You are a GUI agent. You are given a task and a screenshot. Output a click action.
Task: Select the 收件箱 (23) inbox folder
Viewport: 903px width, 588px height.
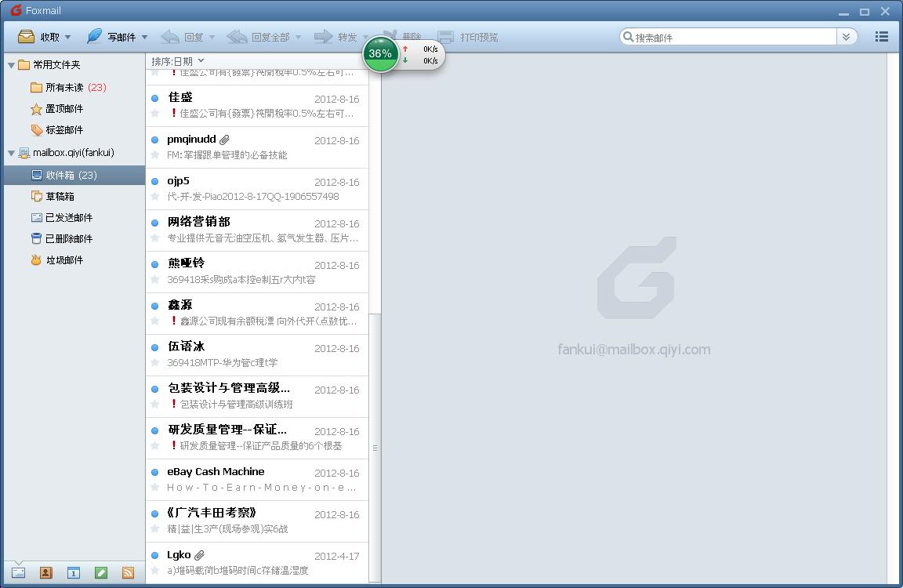click(x=74, y=175)
